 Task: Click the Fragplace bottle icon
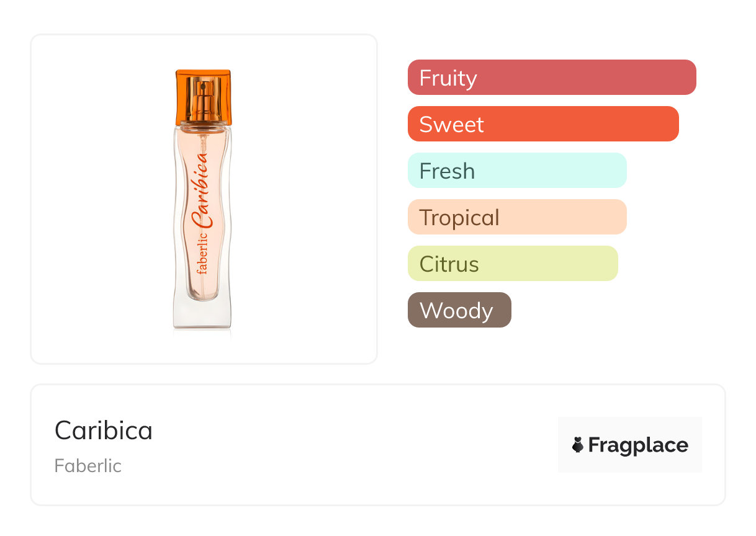point(578,445)
